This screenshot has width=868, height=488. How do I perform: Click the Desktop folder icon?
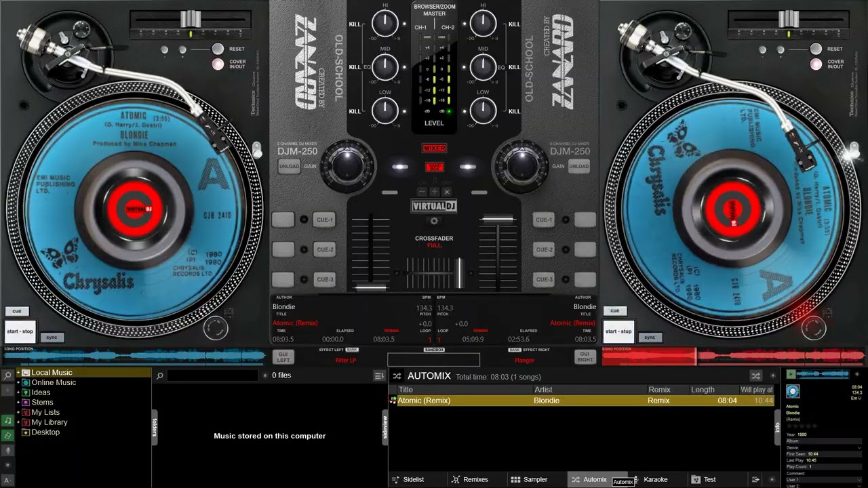[26, 432]
